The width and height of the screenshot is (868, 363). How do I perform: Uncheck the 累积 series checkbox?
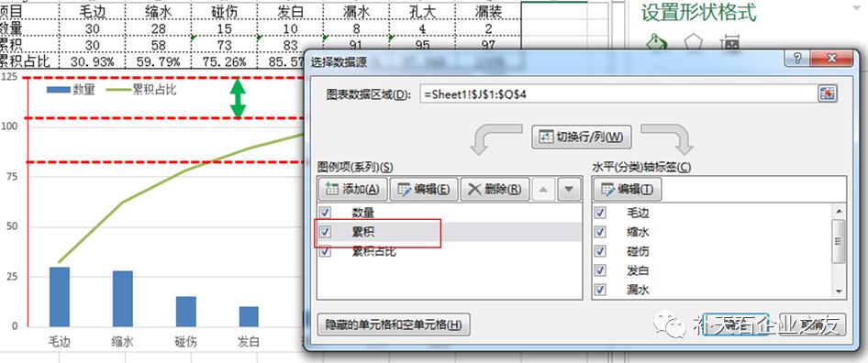coord(325,232)
